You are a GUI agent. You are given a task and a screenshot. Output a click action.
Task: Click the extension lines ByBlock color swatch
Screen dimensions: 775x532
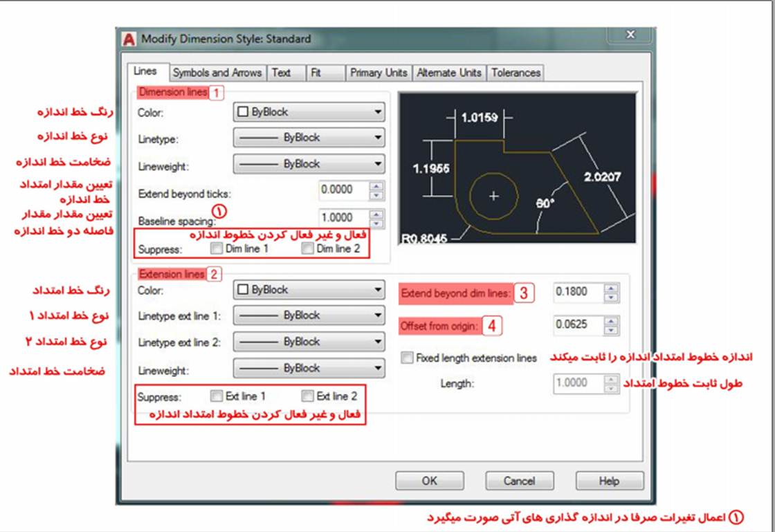(243, 289)
